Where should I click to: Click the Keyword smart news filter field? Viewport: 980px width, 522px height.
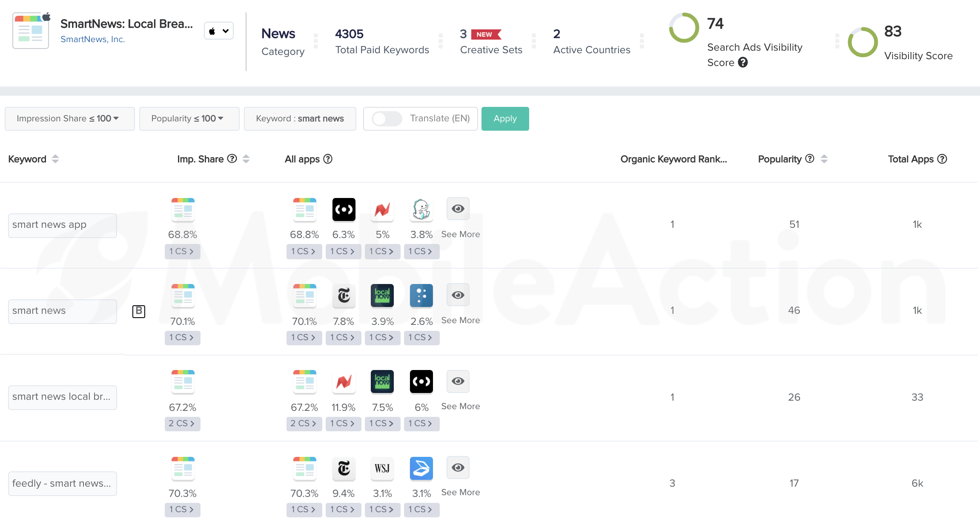[x=300, y=118]
